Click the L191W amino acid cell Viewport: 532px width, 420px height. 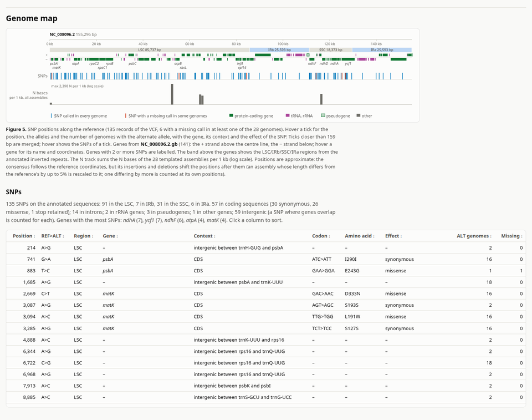(x=352, y=317)
